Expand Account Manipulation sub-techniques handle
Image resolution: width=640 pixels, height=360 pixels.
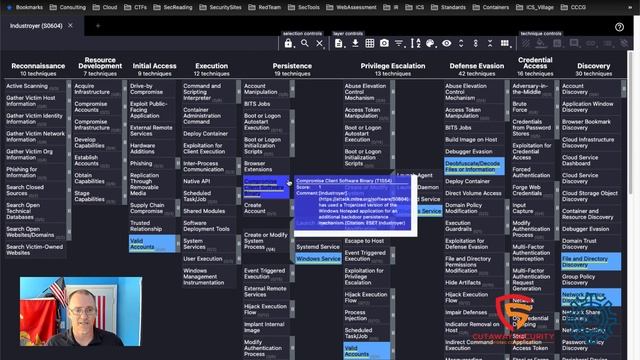(292, 89)
